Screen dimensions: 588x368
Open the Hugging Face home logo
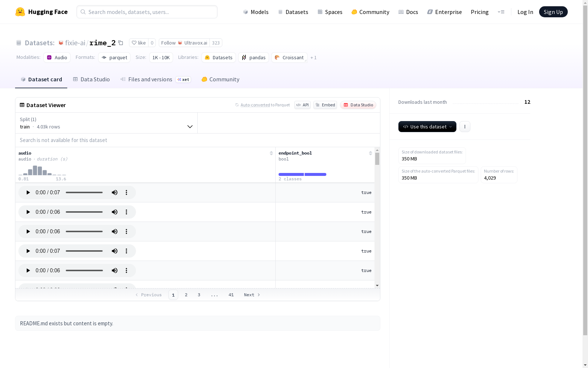pyautogui.click(x=42, y=12)
